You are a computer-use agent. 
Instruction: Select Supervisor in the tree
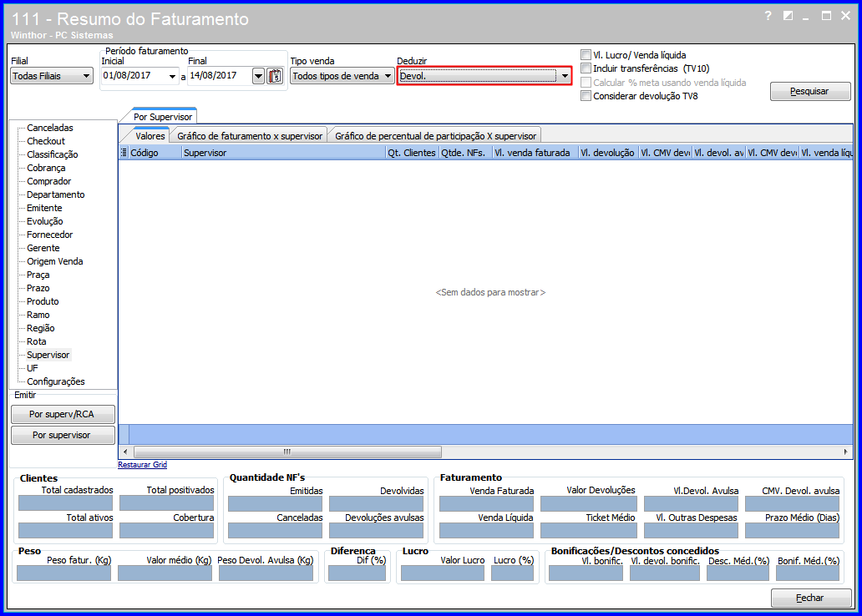[x=48, y=355]
